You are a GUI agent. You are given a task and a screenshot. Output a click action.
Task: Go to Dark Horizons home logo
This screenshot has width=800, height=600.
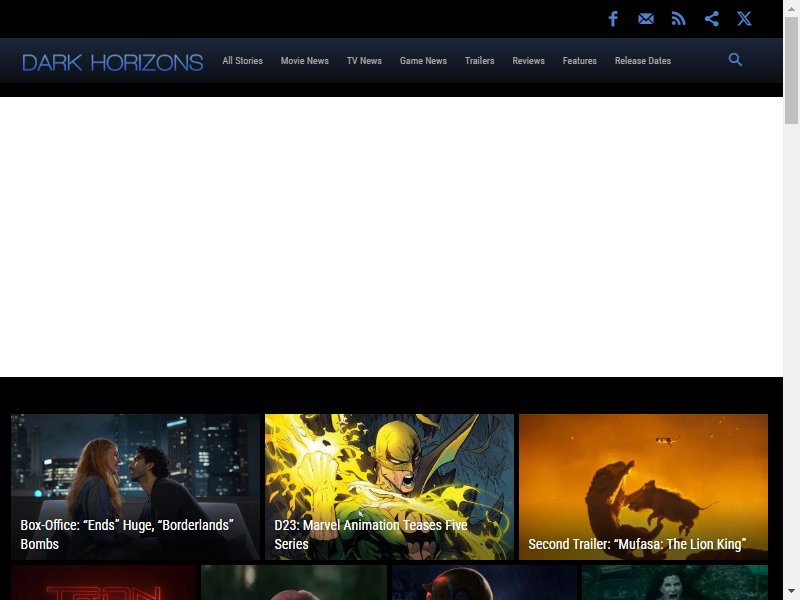[113, 62]
